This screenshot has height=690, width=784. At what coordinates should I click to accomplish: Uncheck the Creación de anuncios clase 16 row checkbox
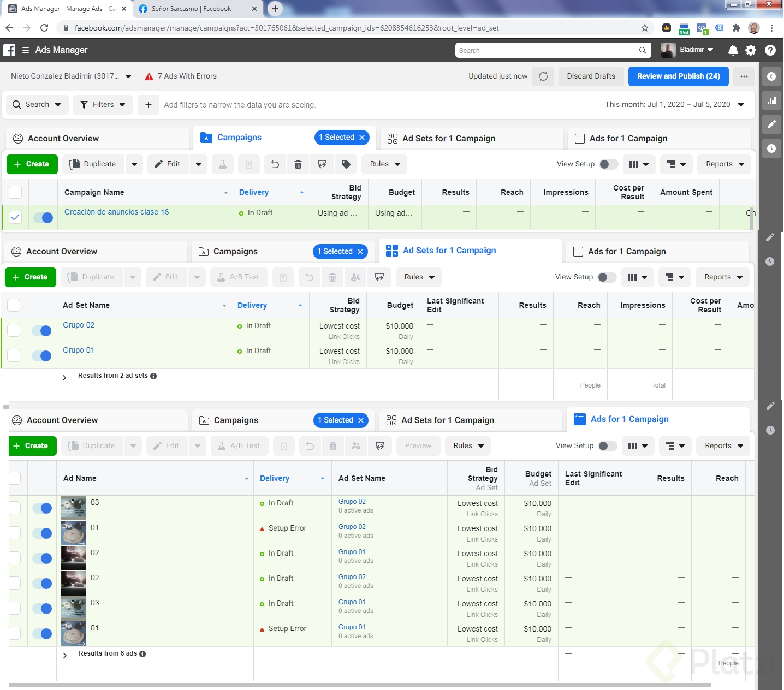tap(15, 218)
